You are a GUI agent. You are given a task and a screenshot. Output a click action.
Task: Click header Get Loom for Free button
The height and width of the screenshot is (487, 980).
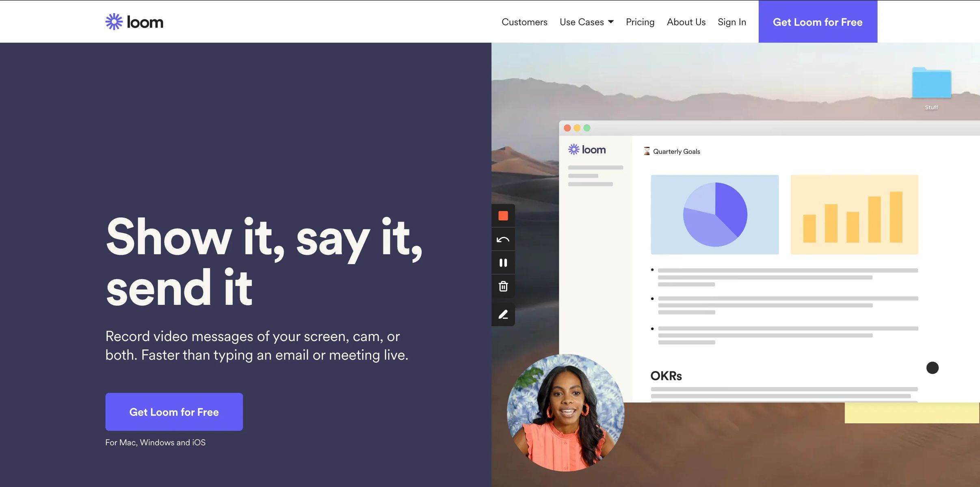click(818, 22)
